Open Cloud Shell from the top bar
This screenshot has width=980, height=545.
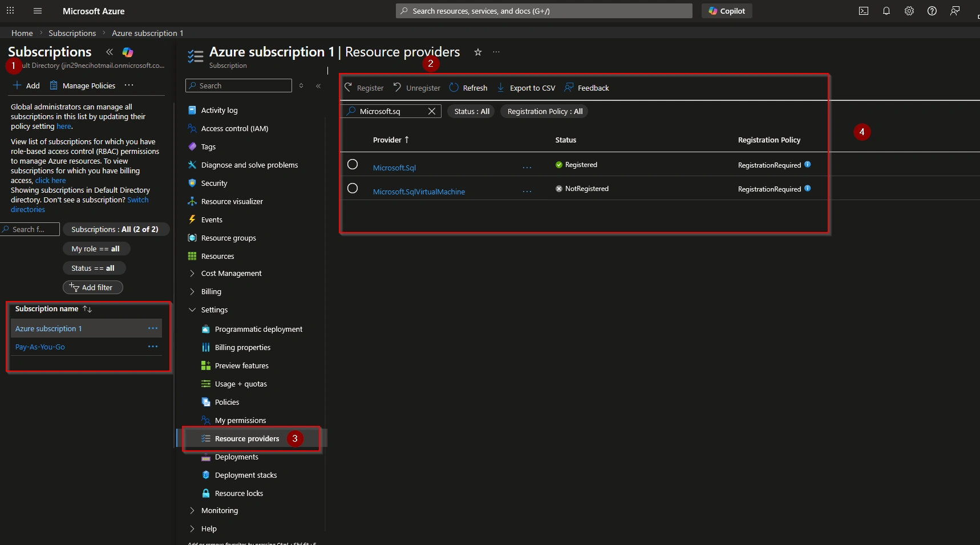[864, 11]
